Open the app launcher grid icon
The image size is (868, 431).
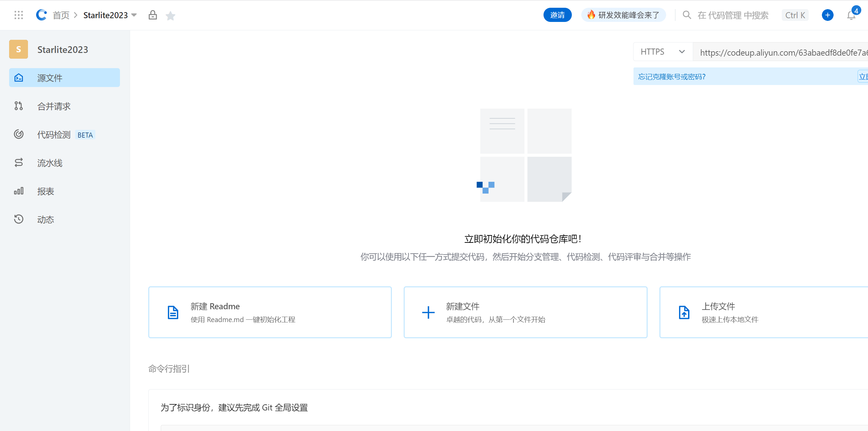pos(19,15)
